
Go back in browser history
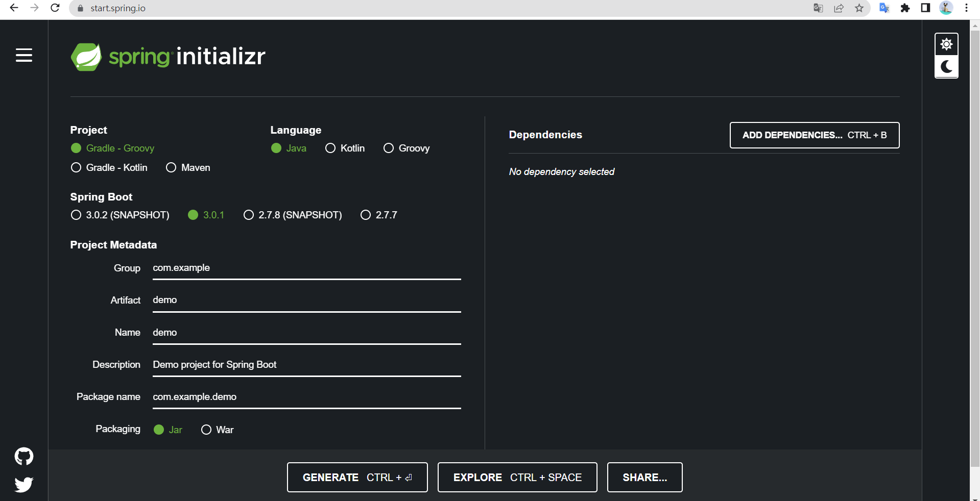tap(14, 8)
